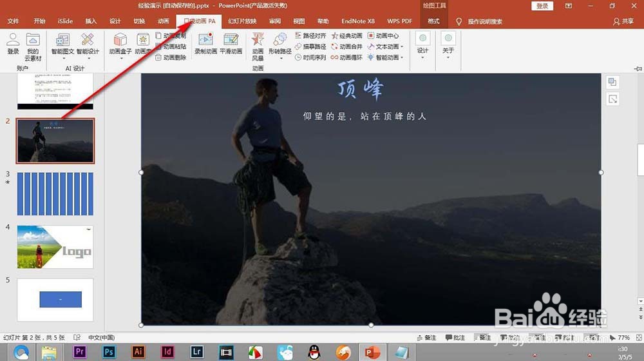Screen dimensions: 644x361
Task: Open the EndNote X8 tab
Action: point(358,21)
